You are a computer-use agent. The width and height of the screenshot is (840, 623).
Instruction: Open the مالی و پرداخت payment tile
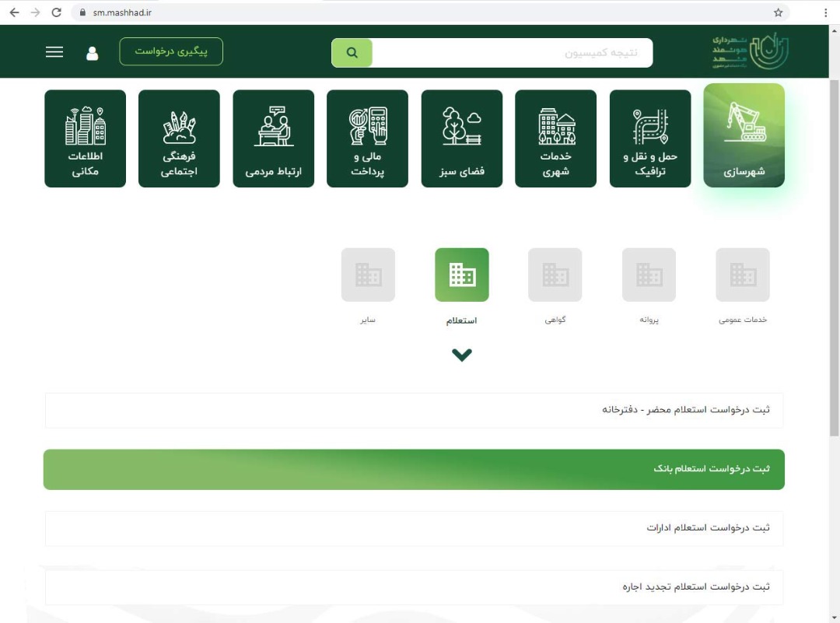(367, 138)
